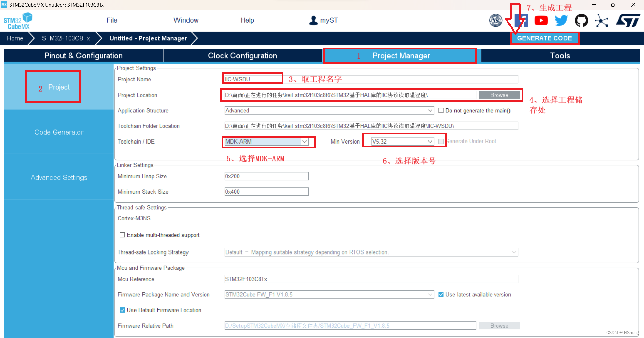This screenshot has height=338, width=644.
Task: Click Browse next to Firmware Relative Path
Action: (499, 326)
